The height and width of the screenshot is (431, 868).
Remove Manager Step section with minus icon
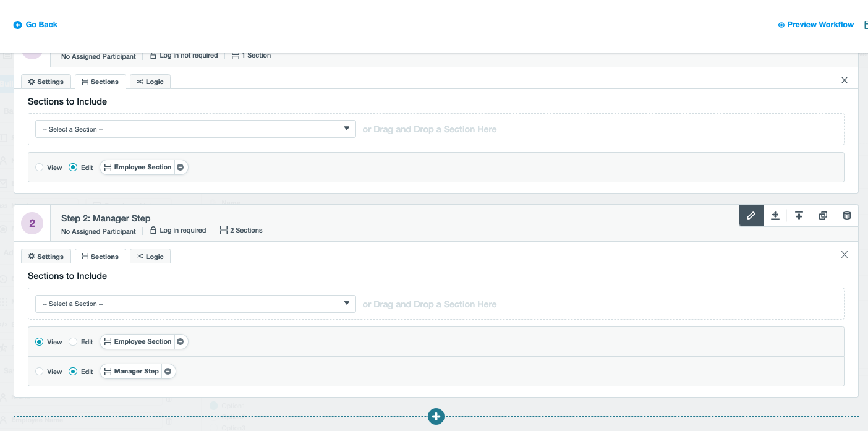pyautogui.click(x=168, y=372)
